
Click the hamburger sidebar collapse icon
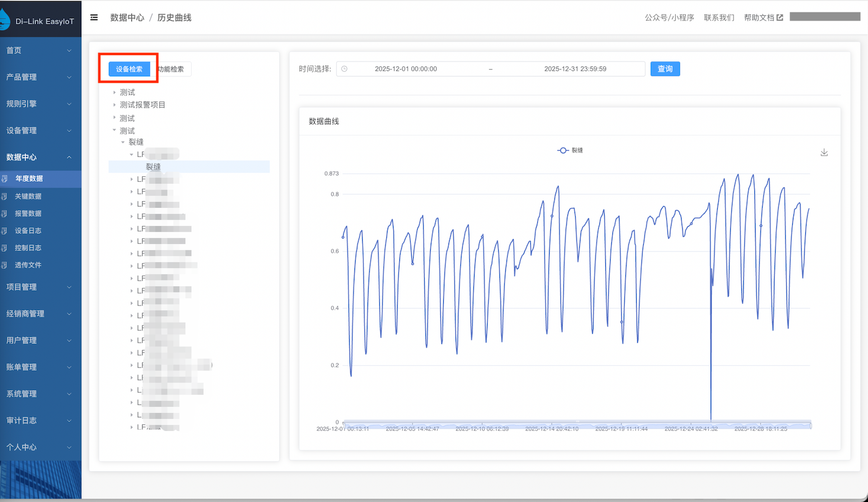[94, 18]
